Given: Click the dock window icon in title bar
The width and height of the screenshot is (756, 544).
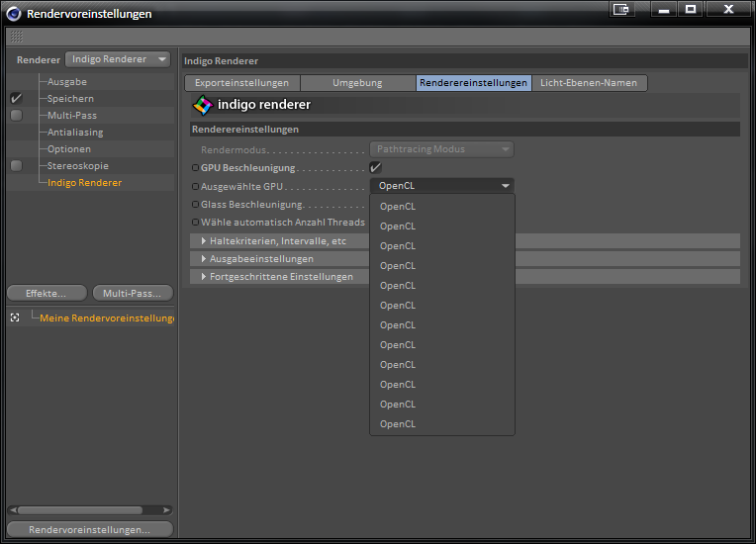Looking at the screenshot, I should click(622, 10).
